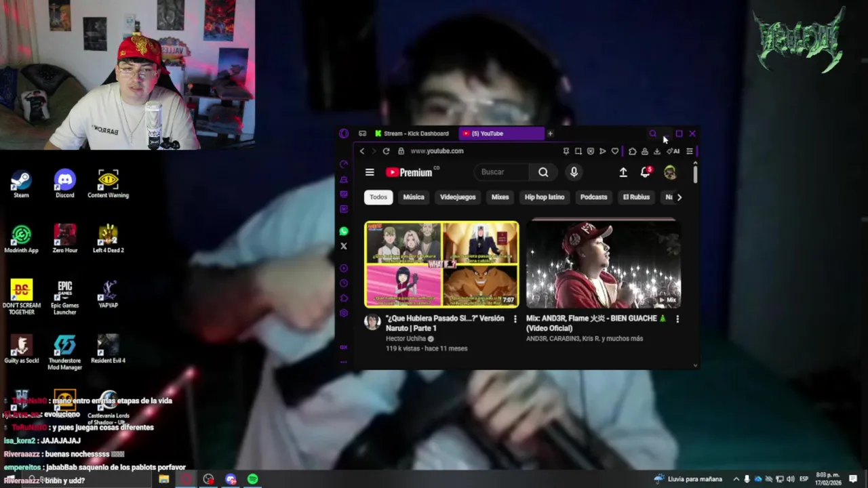Click the YouTube Buscar search field

502,172
